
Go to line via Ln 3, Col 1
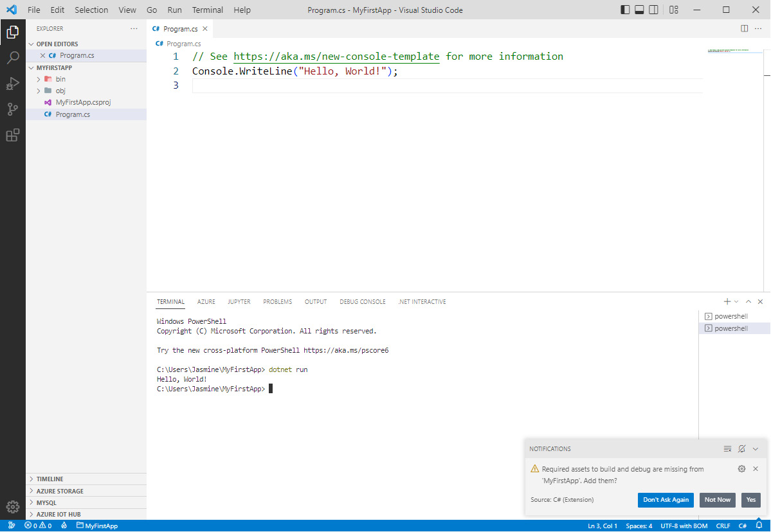603,526
